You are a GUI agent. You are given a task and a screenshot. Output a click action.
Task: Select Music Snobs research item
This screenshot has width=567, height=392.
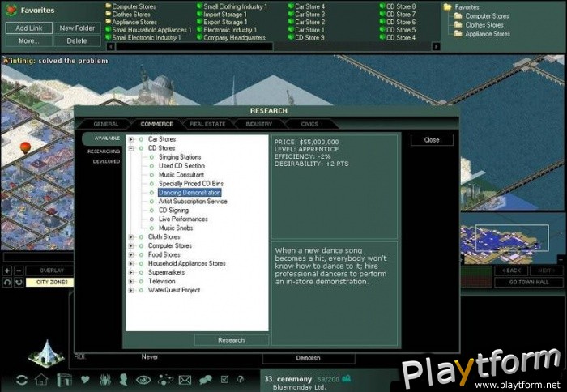point(176,228)
